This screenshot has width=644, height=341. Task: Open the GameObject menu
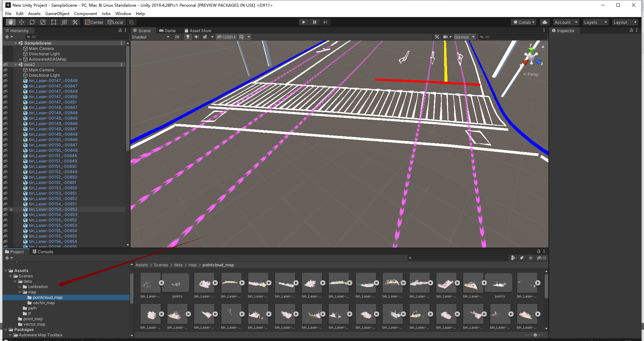tap(57, 13)
